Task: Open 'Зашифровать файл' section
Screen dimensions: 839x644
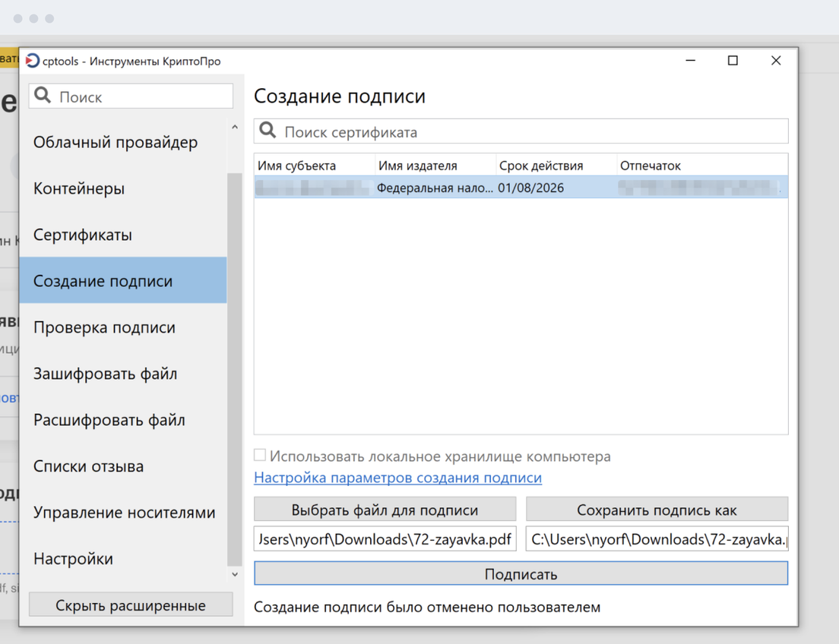Action: coord(105,374)
